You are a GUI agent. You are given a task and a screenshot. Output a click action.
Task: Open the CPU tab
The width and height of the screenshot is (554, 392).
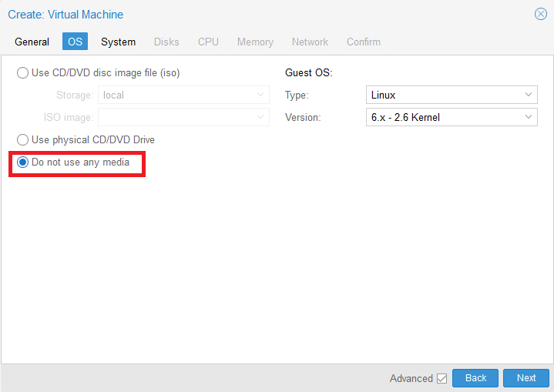(208, 42)
